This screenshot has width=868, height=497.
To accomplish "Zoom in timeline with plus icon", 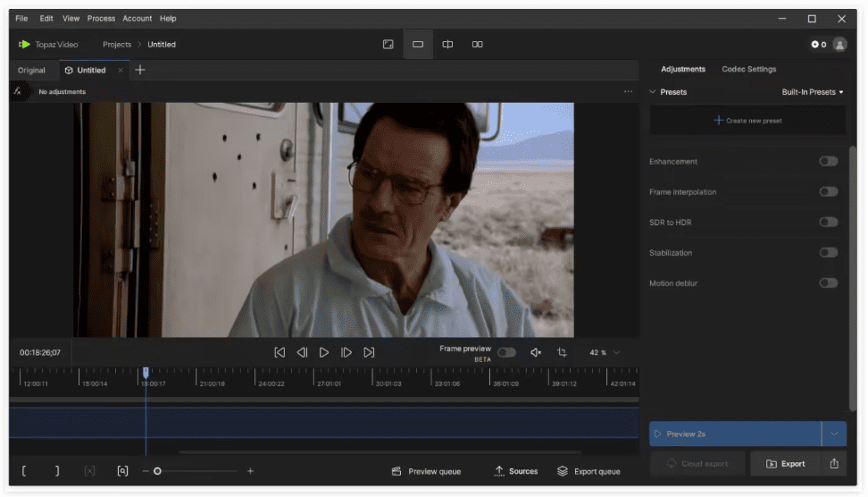I will point(250,471).
